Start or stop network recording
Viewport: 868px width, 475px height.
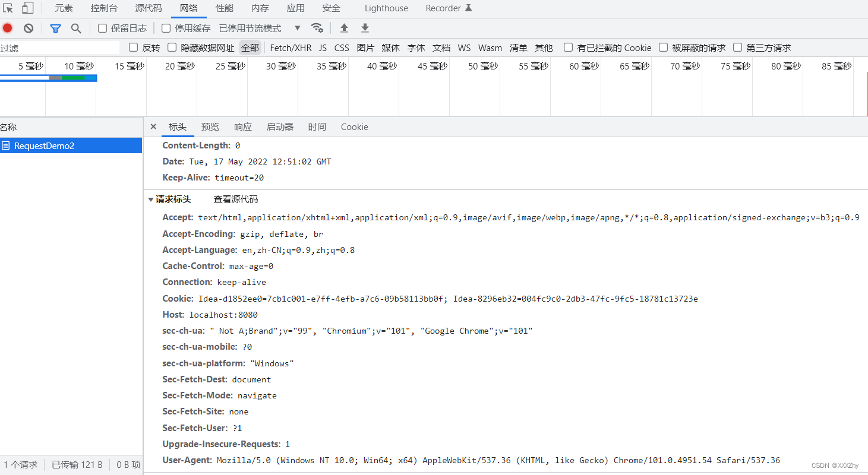pos(7,28)
